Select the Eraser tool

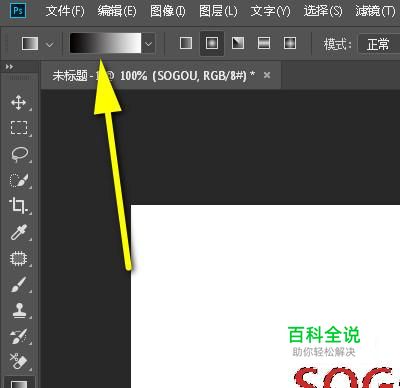point(19,362)
